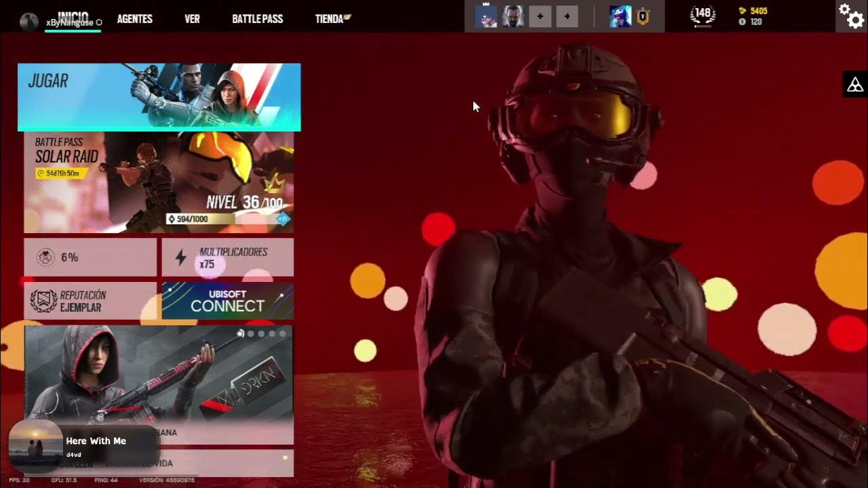Click the FPS counter in status bar
868x488 pixels.
19,480
